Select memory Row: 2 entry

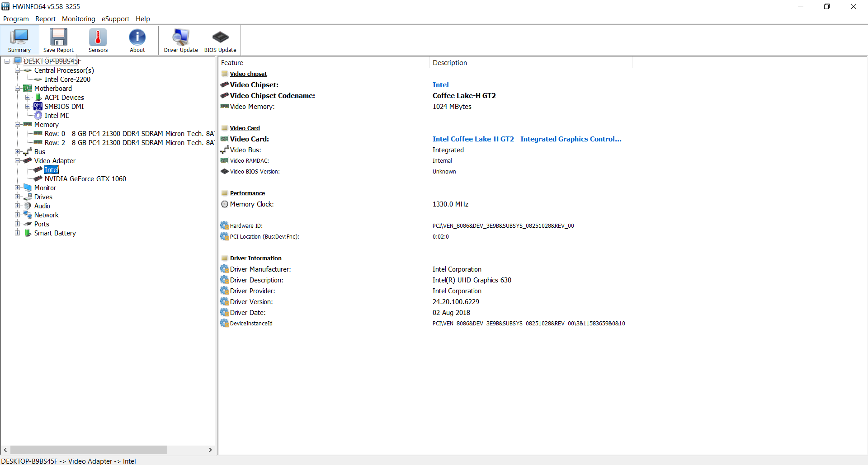coord(129,142)
